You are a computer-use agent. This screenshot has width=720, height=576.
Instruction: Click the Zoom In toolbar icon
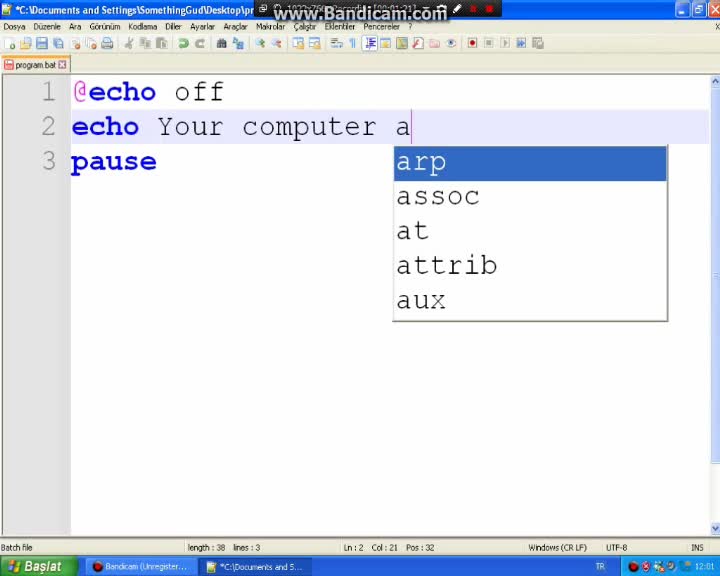[260, 44]
